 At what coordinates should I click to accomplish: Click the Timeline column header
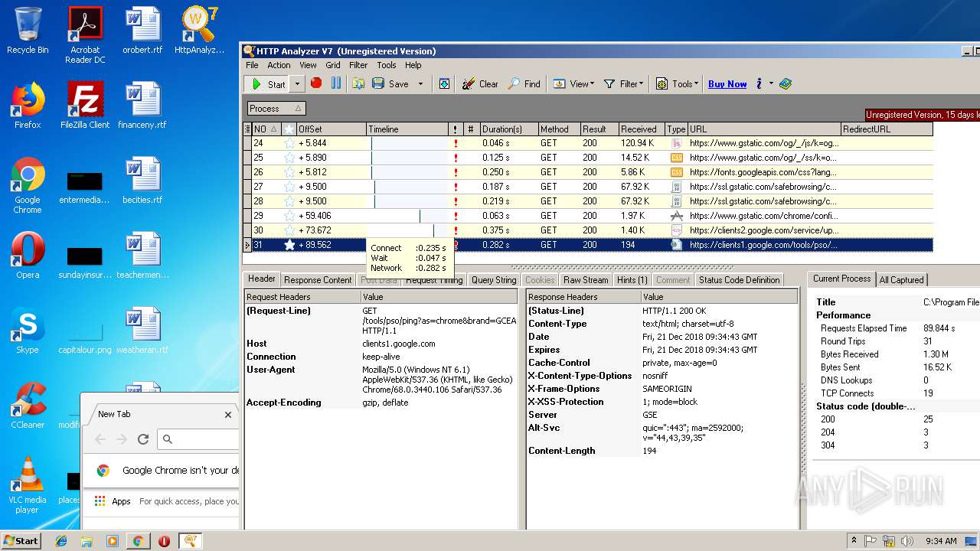(x=407, y=129)
